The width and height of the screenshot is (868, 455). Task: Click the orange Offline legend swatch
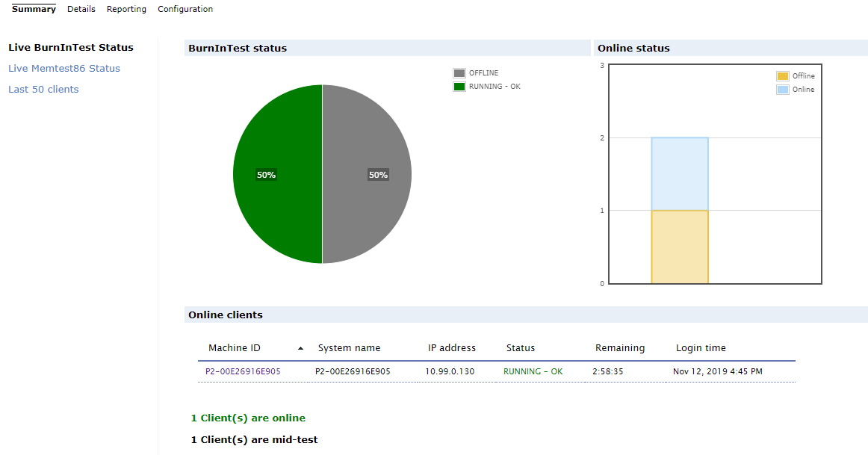coord(782,76)
